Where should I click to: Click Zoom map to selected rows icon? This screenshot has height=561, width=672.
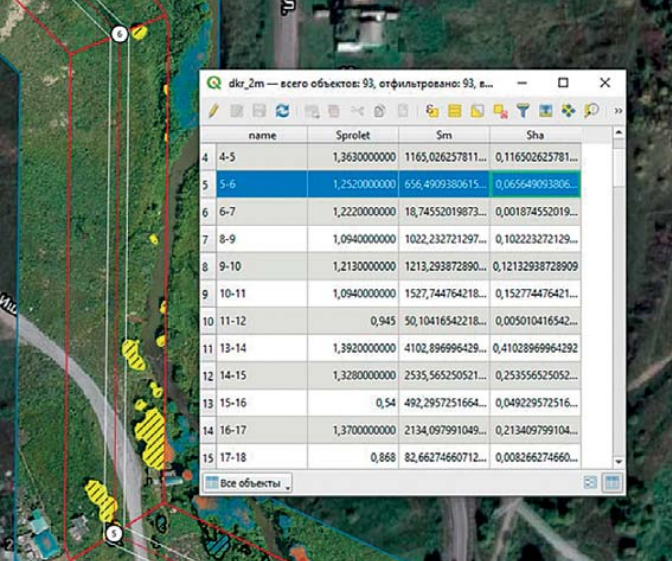(591, 111)
